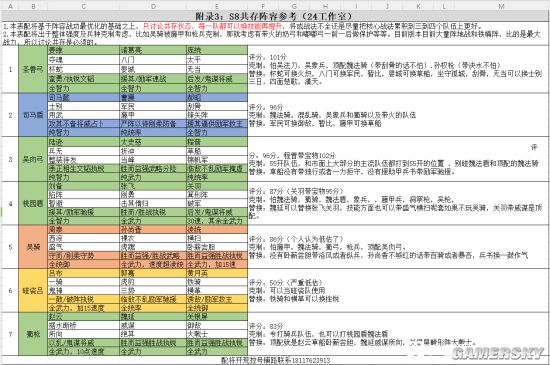This screenshot has height=365, width=550.
Task: Select the cell 张飞
Action: click(153, 186)
